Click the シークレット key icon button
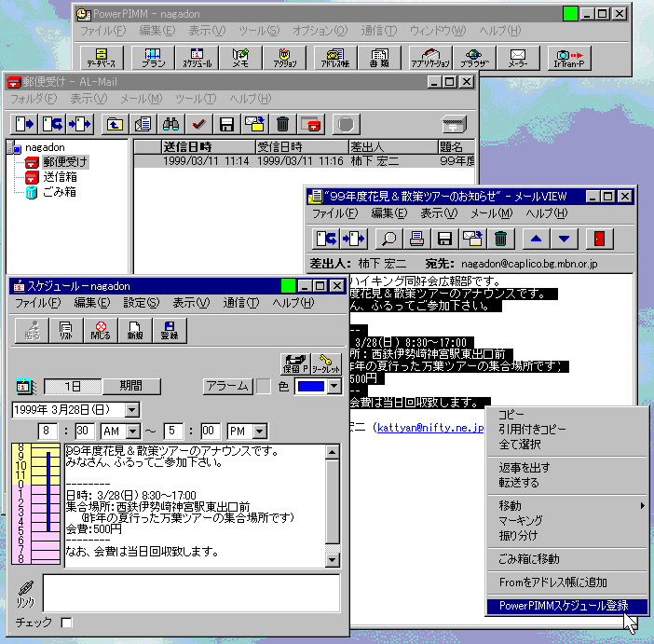Screen dimensions: 654x644 click(x=326, y=363)
